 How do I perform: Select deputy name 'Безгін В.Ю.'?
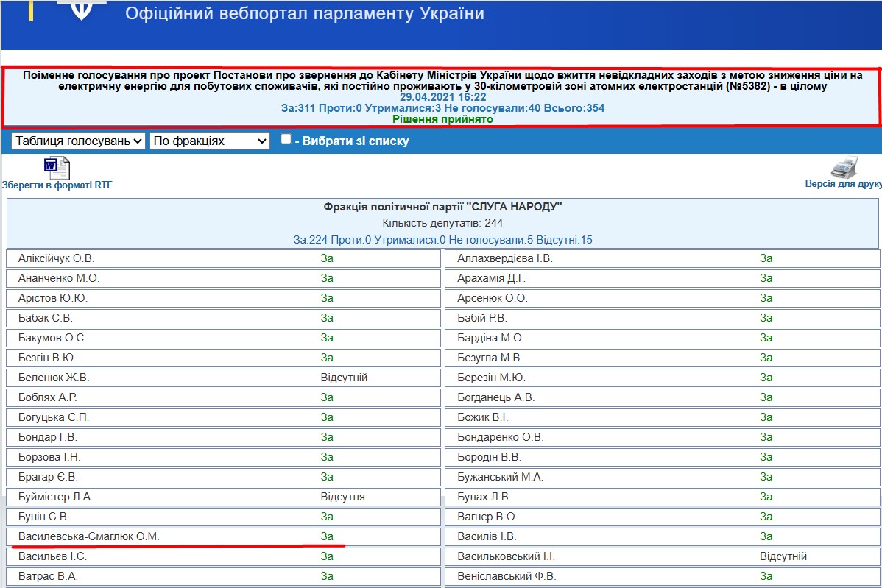point(47,358)
